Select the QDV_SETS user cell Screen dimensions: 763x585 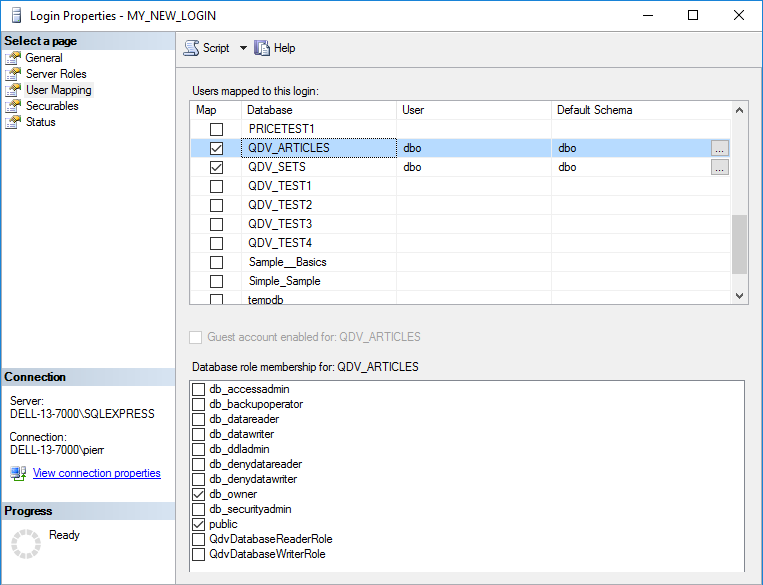pos(473,167)
